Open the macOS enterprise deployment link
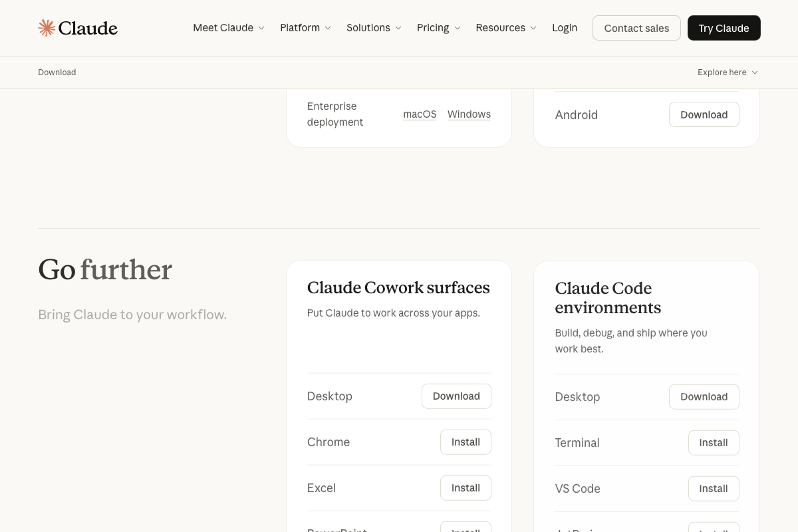This screenshot has height=532, width=798. [x=420, y=114]
